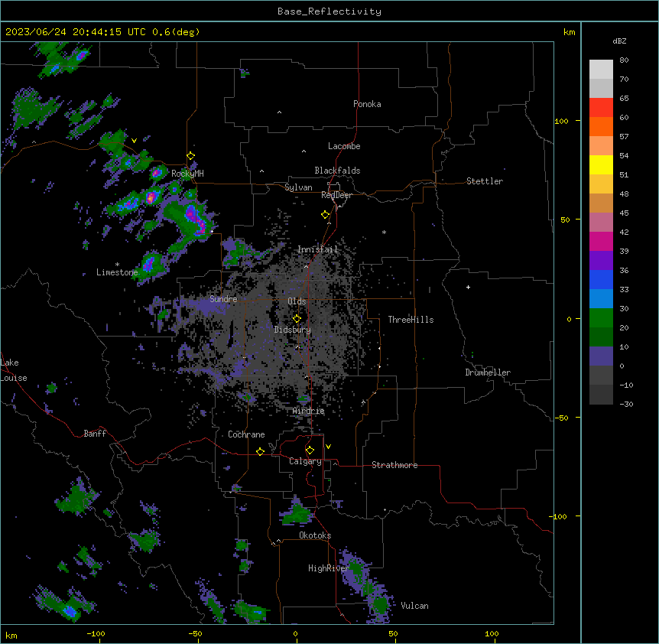Click the 36 dBZ blue legend swatch
659x644 pixels.
(601, 279)
